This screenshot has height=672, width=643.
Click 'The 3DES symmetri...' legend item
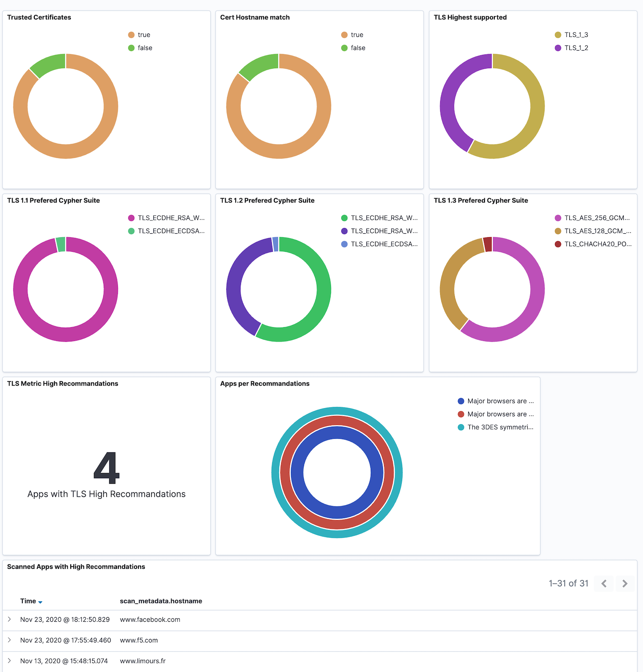(496, 427)
